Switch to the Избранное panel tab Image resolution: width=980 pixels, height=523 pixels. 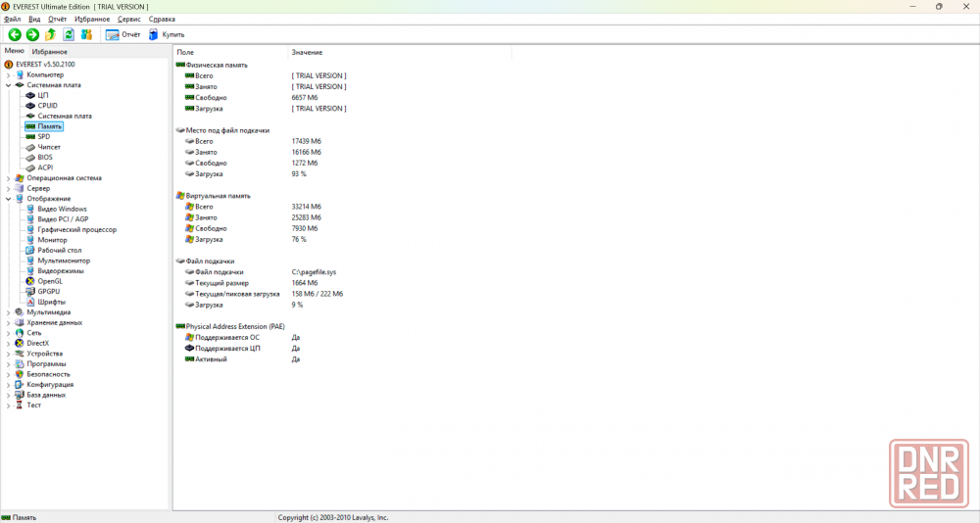(x=49, y=52)
